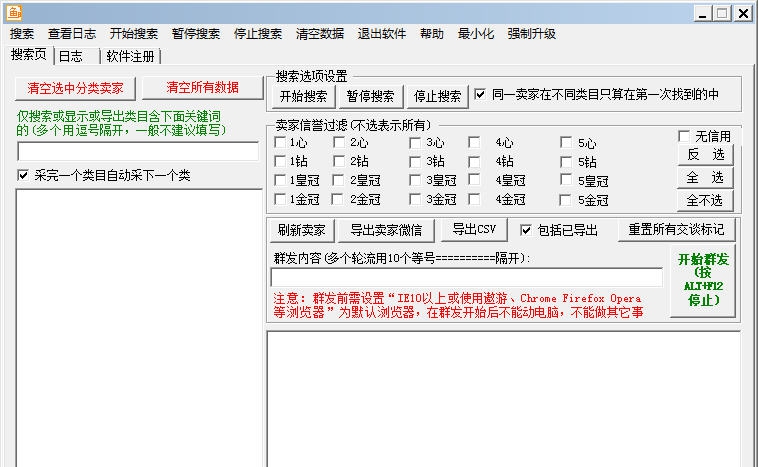
Task: Check the 无信用 checkbox
Action: pyautogui.click(x=684, y=136)
